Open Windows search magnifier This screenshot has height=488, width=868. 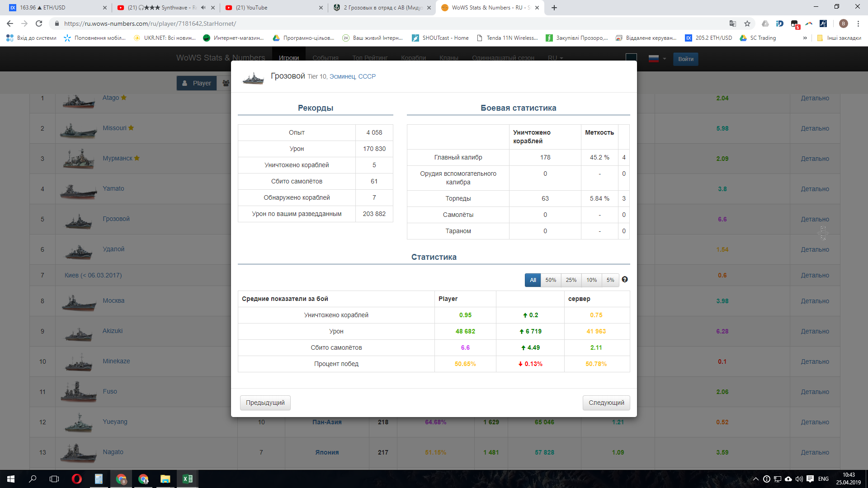click(x=33, y=479)
